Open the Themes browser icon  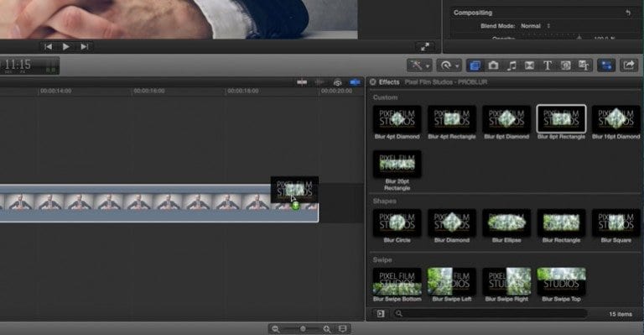(x=584, y=65)
